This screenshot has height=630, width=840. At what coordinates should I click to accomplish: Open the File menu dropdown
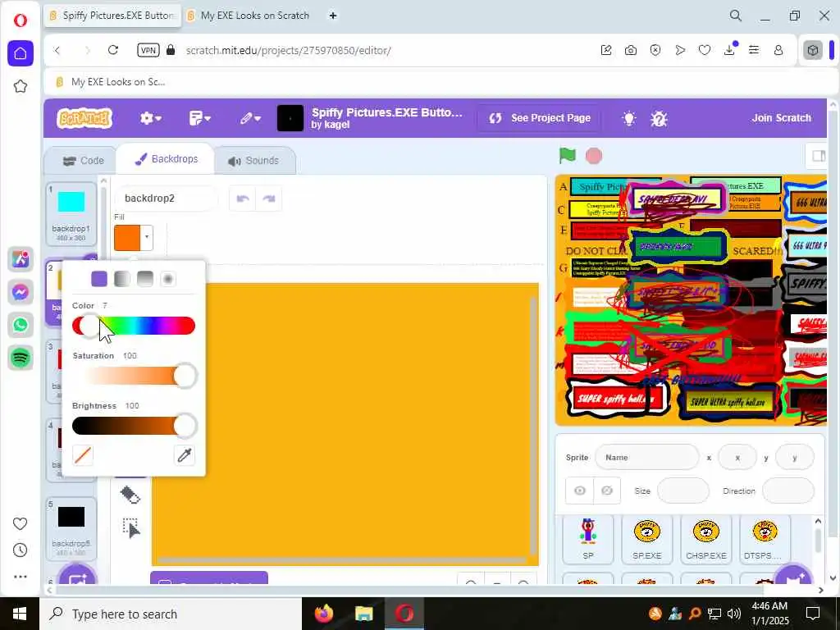200,118
